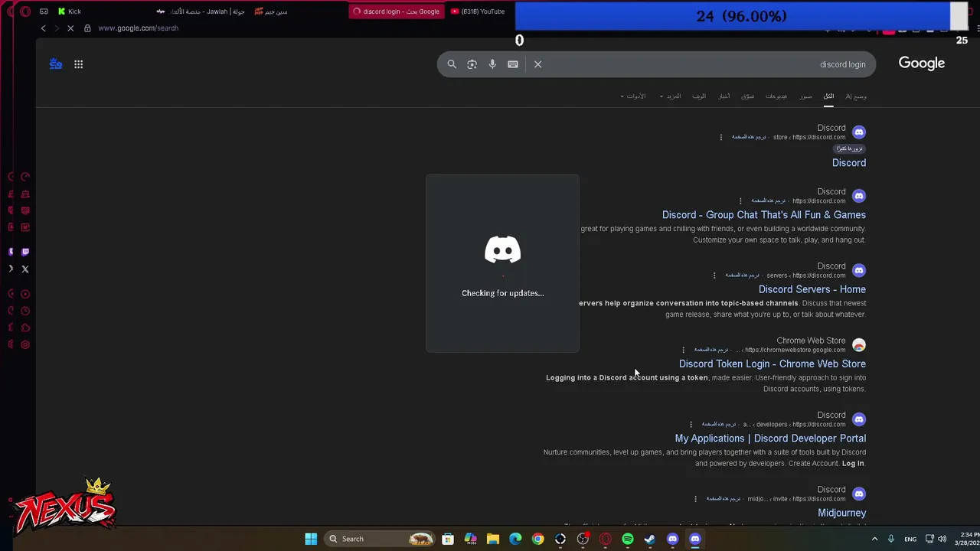Image resolution: width=980 pixels, height=551 pixels.
Task: Open options for Discord store result three-dot menu
Action: pyautogui.click(x=721, y=137)
